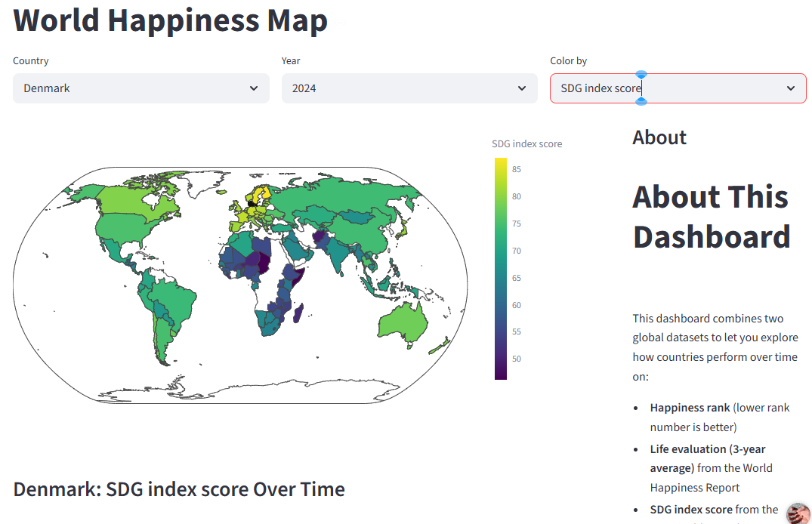This screenshot has width=812, height=524.
Task: Click the World Happiness Map page title
Action: click(x=170, y=20)
